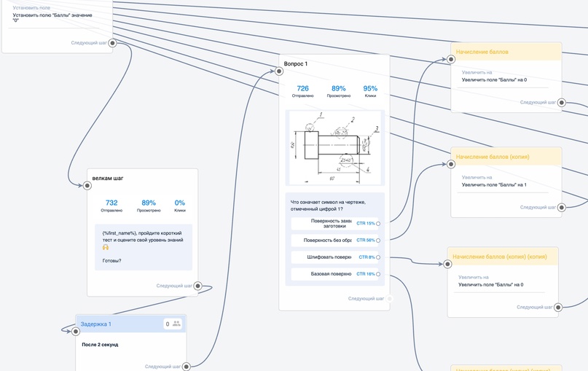The width and height of the screenshot is (588, 371).
Task: Click the output connector of Задержка 1 block
Action: coord(187,367)
